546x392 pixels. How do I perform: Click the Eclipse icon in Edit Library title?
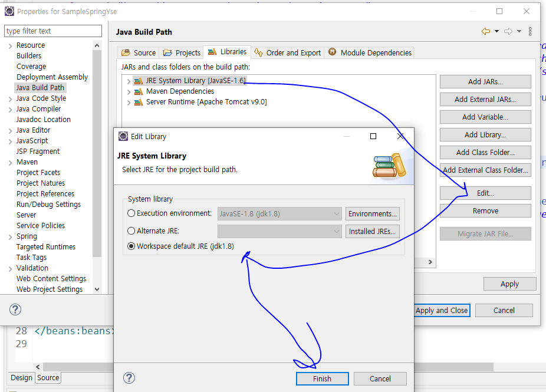123,136
